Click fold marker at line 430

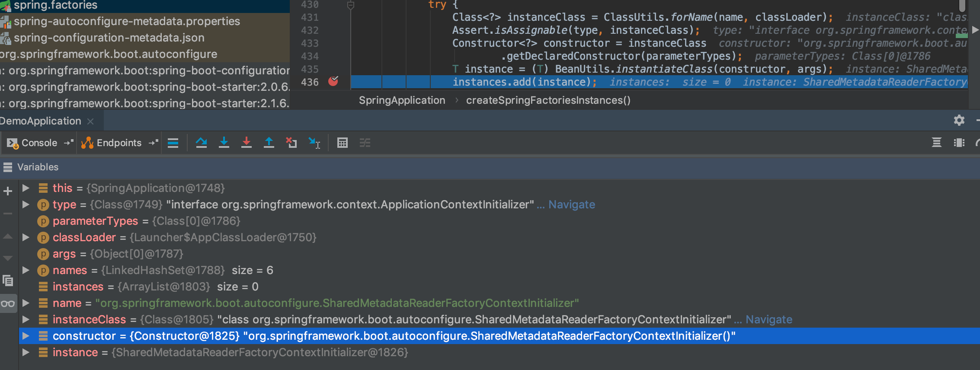coord(351,5)
